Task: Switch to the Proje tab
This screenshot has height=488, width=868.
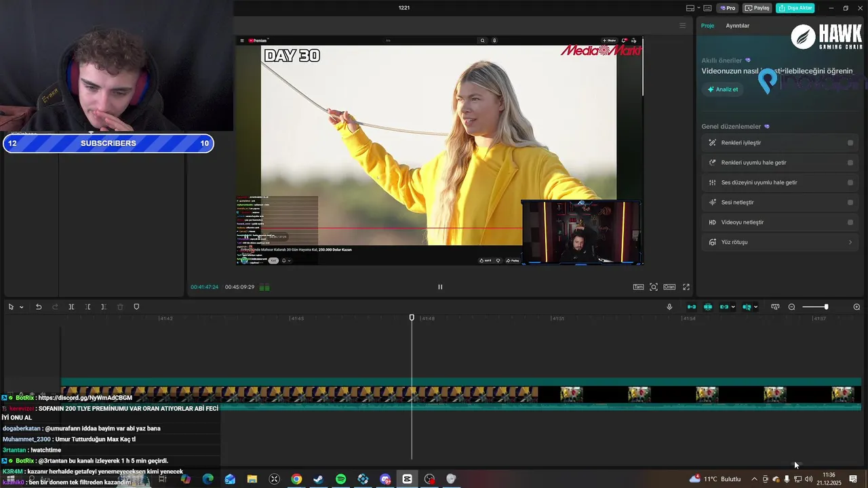Action: tap(707, 26)
